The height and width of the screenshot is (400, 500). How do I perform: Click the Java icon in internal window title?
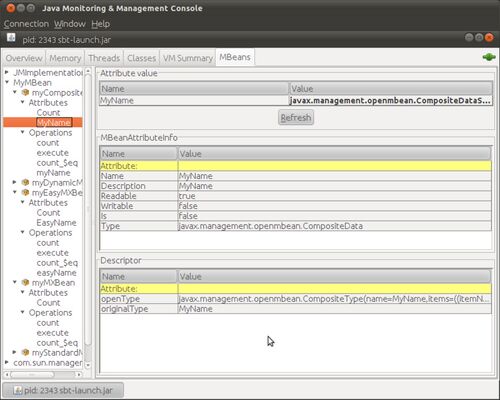pos(11,38)
